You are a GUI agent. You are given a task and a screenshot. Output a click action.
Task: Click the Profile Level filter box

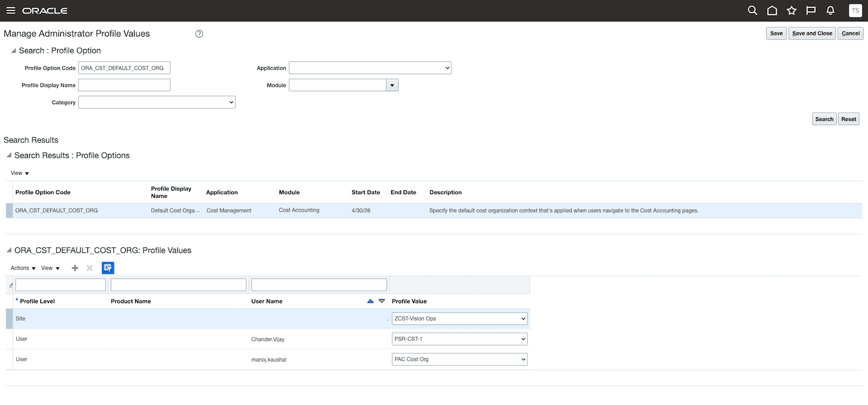coord(61,285)
